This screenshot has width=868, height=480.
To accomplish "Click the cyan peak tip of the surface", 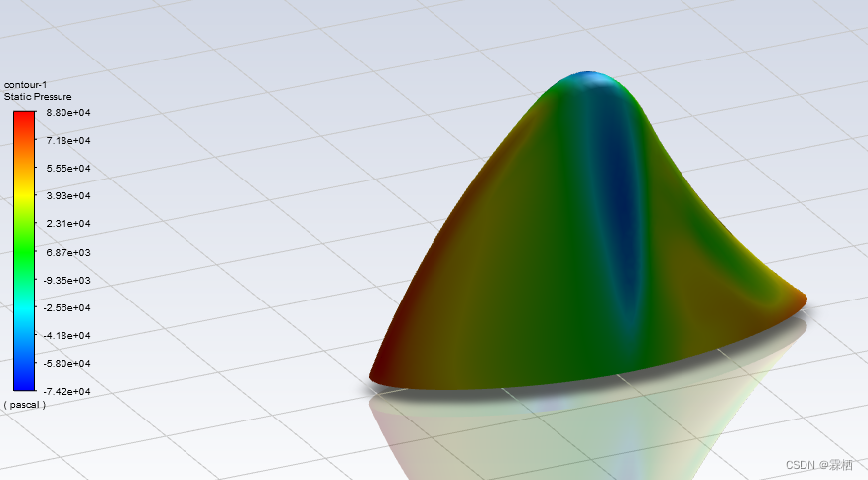I will tap(592, 77).
